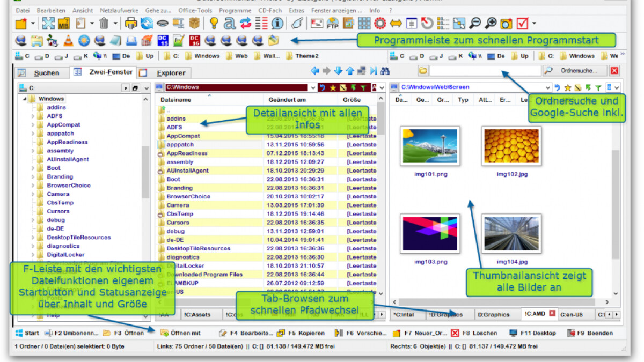Click the Start button in the F-bar

[27, 333]
